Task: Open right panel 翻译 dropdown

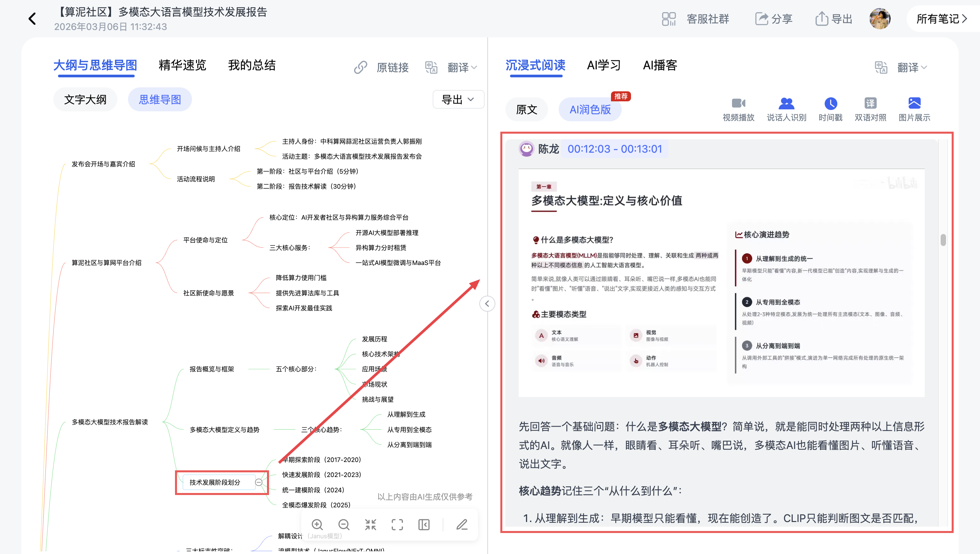Action: click(901, 67)
